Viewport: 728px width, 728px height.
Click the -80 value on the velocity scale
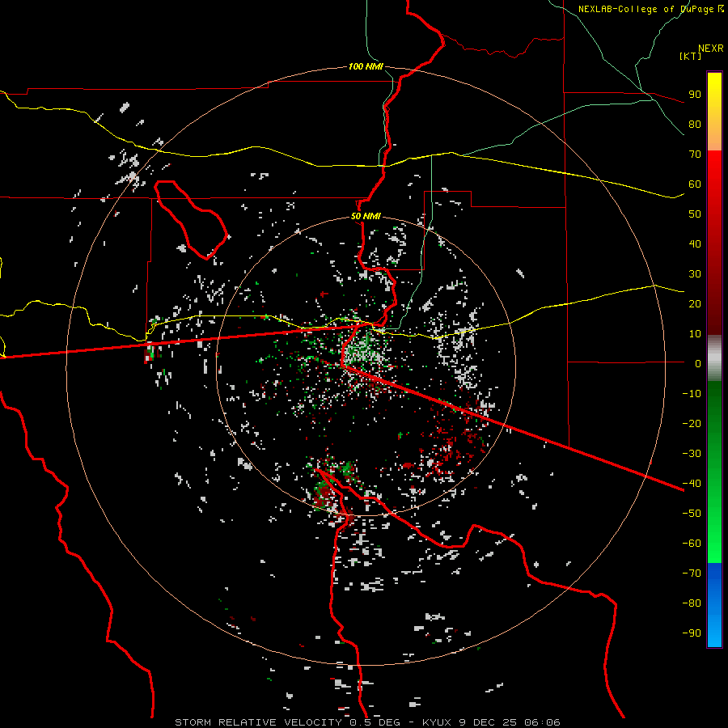(692, 603)
